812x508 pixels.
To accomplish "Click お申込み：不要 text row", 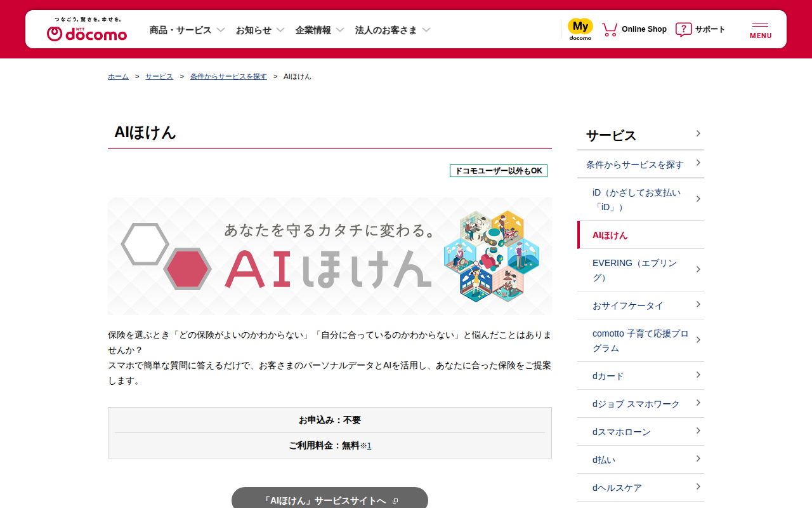I will pos(330,420).
